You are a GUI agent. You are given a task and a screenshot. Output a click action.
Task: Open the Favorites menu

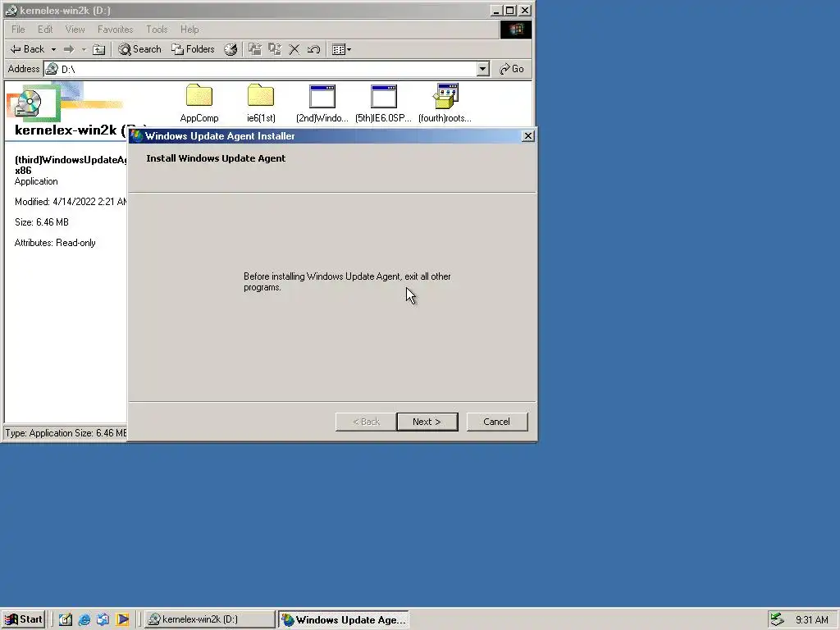(x=115, y=30)
